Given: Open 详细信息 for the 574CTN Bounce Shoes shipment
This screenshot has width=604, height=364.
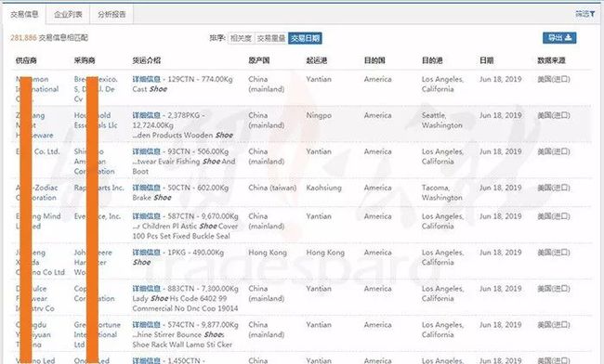Looking at the screenshot, I should 147,325.
